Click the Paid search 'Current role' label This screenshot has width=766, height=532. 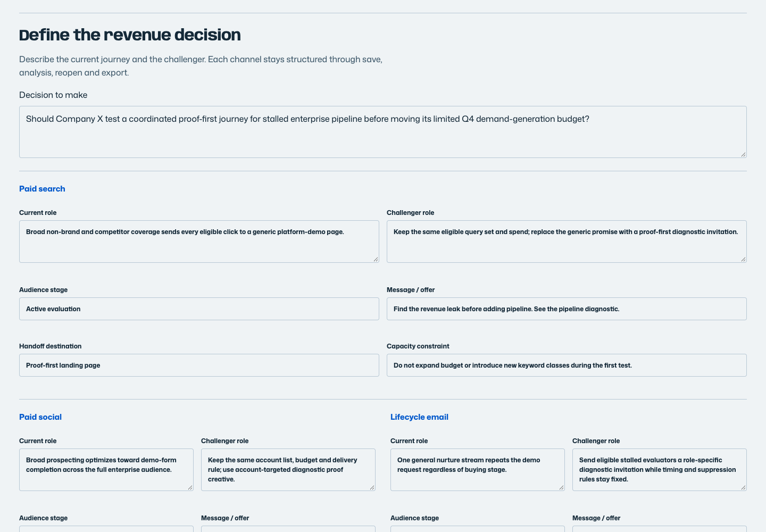pos(38,213)
